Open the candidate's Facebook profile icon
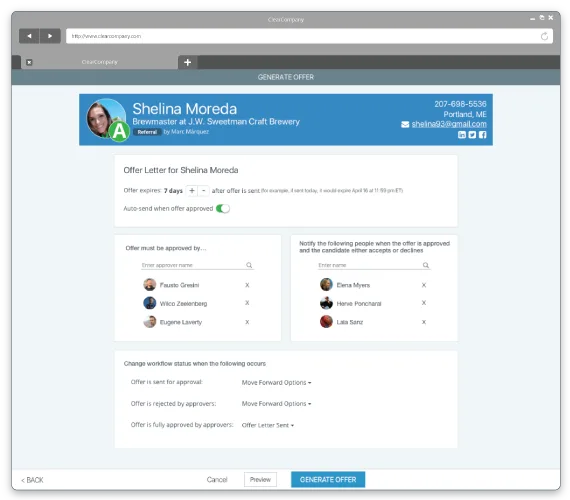Screen dimensions: 570x500 click(x=482, y=135)
